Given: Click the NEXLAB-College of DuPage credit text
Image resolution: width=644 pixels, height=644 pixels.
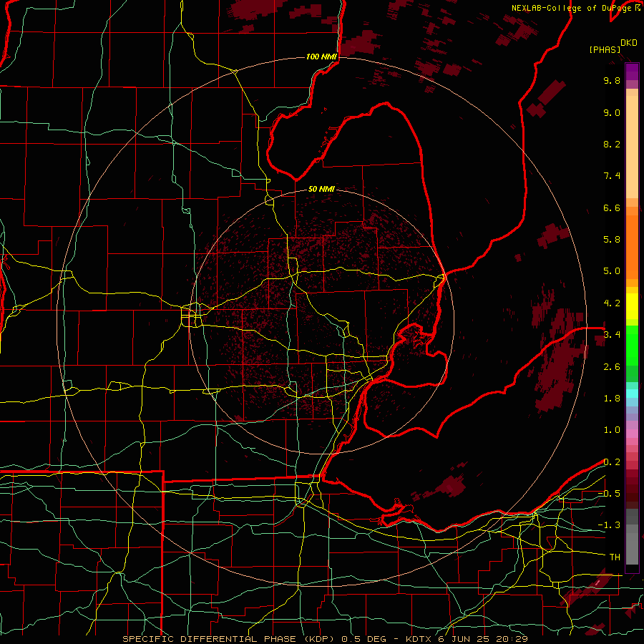Looking at the screenshot, I should tap(571, 8).
